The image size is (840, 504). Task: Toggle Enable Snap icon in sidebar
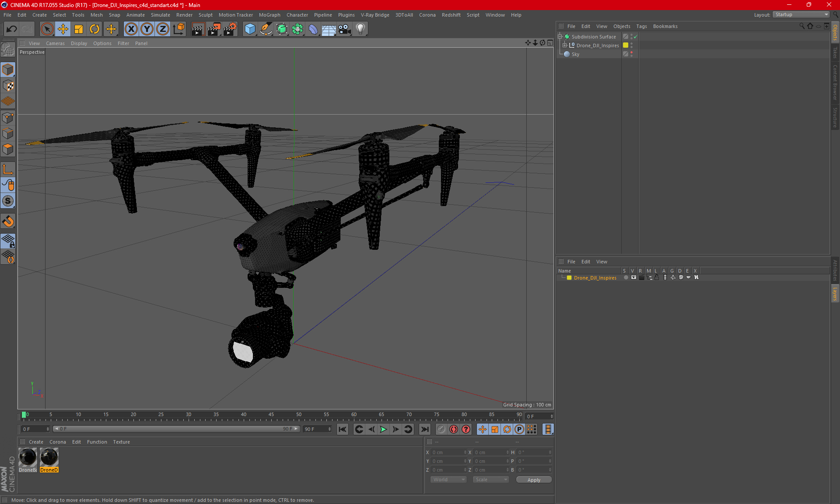tap(8, 201)
